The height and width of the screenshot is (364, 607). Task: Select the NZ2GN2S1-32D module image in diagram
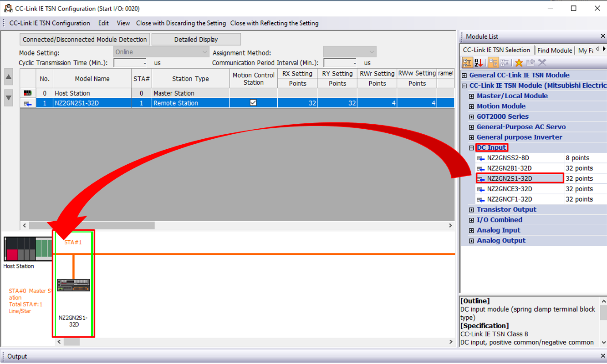(x=73, y=285)
